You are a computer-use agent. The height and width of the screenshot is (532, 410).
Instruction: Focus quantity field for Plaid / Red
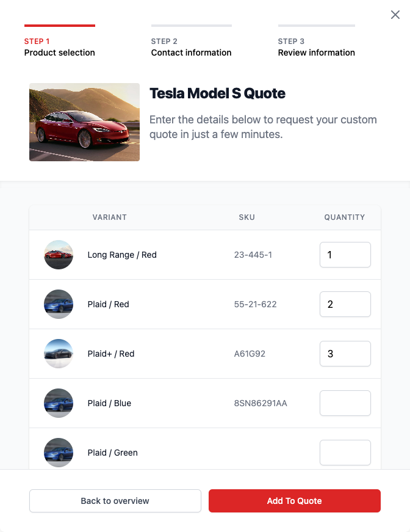(x=345, y=304)
